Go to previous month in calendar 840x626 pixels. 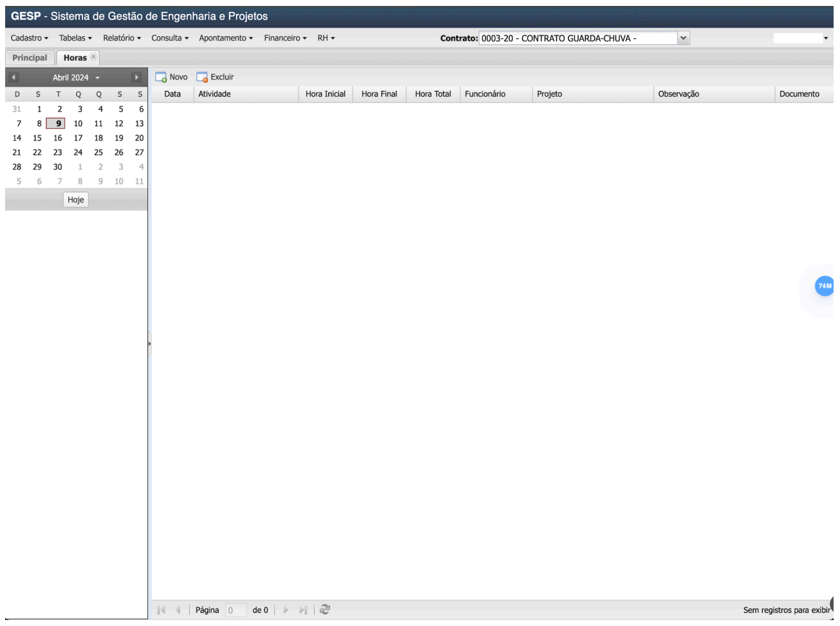point(14,77)
